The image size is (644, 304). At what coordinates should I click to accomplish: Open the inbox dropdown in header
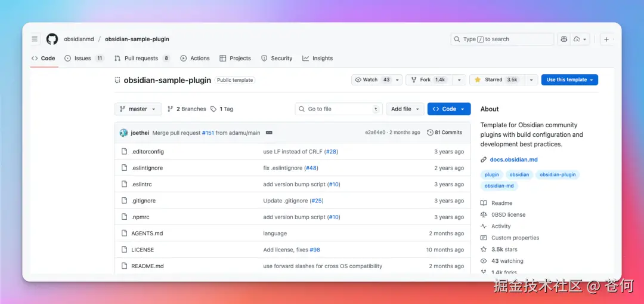coord(581,39)
